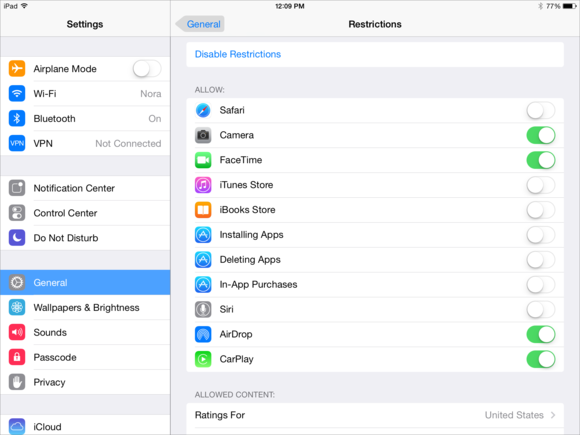Tap the 'United States' value text
This screenshot has height=435, width=580.
[514, 415]
